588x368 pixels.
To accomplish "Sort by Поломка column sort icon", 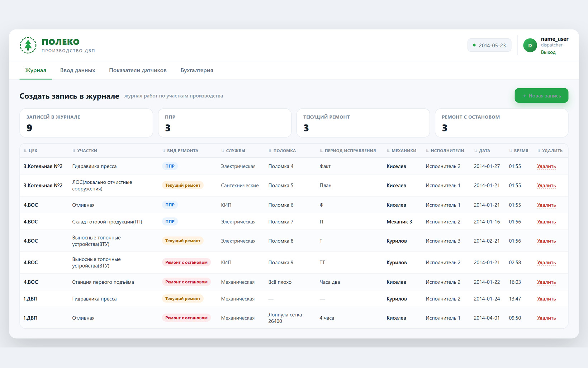I will point(270,151).
